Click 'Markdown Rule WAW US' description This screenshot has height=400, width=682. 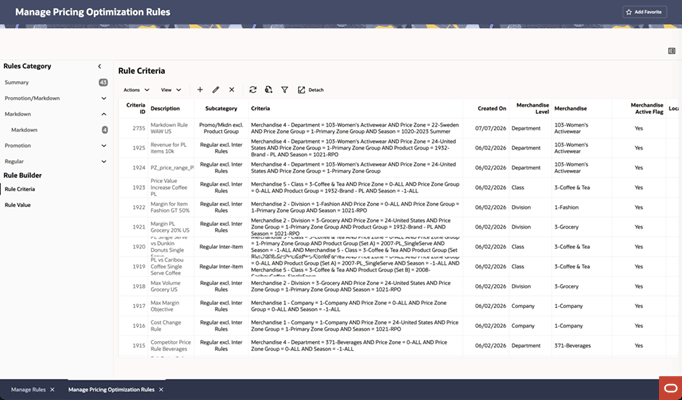tap(169, 128)
